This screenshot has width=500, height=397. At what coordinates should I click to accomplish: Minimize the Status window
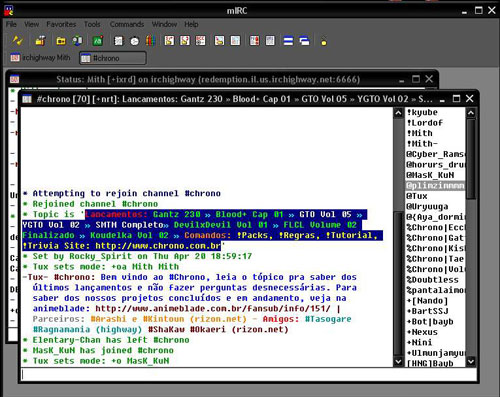(401, 80)
